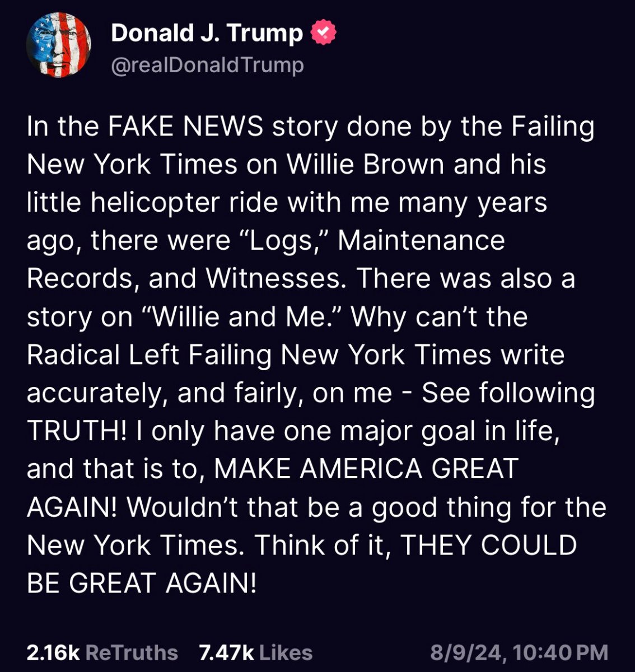
Task: Visit the @realDonaldTrump handle
Action: point(207,66)
